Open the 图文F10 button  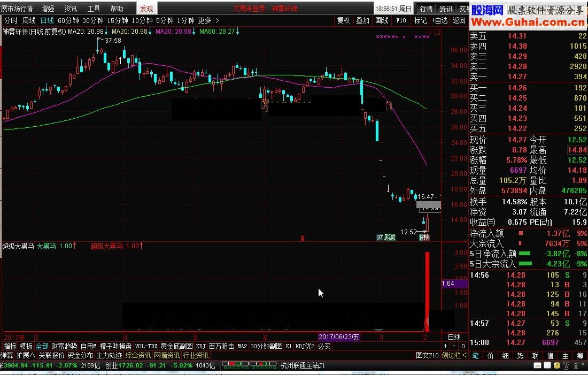click(x=427, y=356)
